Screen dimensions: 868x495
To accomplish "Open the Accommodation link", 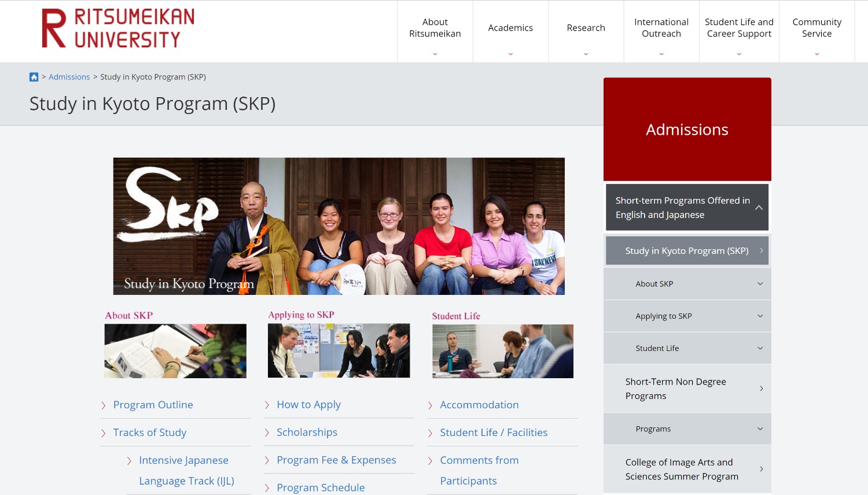I will click(479, 405).
